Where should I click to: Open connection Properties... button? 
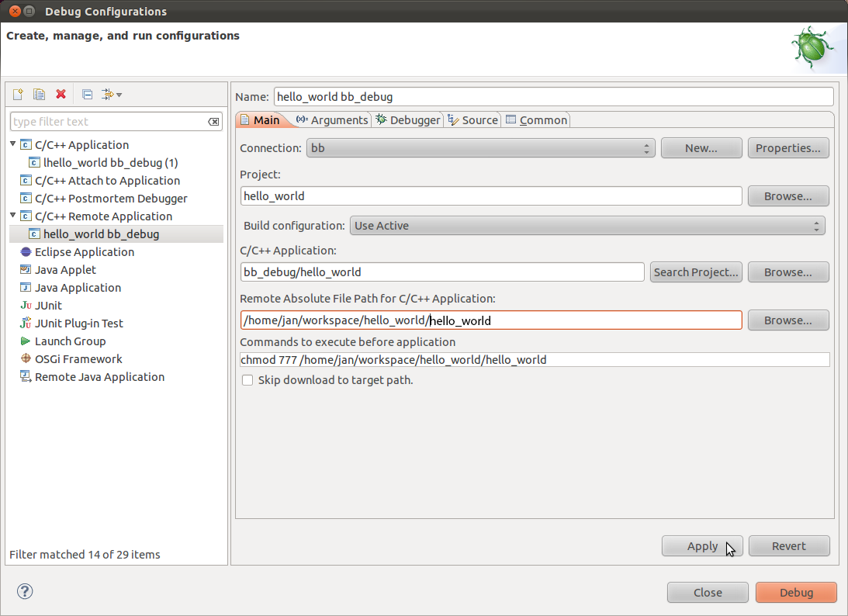click(x=788, y=147)
